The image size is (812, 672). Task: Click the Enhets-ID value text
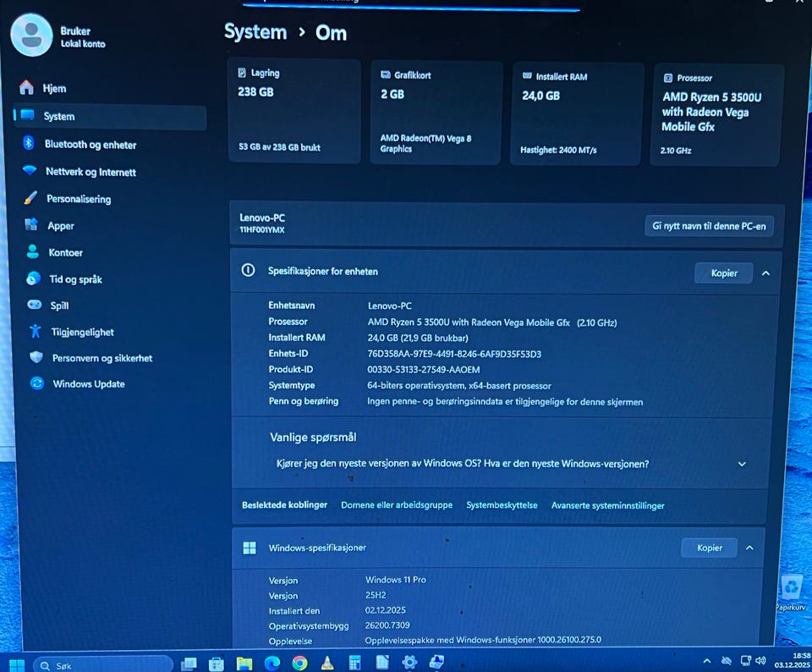click(x=454, y=354)
